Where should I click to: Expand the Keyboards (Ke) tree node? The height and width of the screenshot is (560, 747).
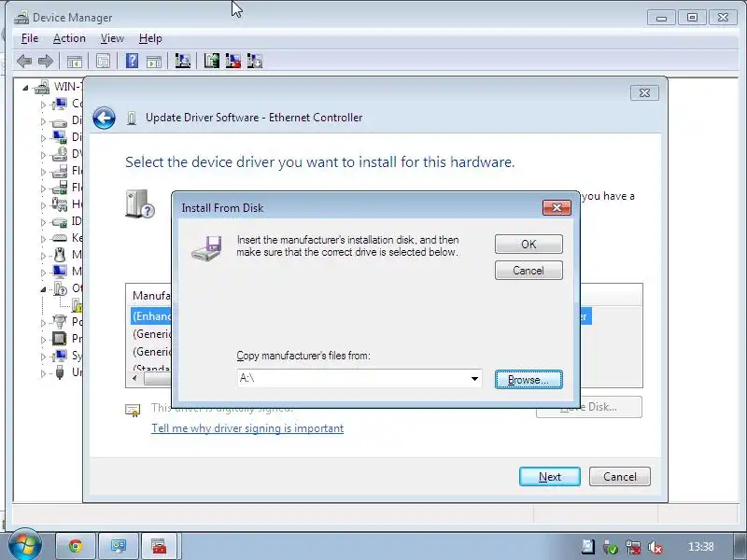[x=43, y=239]
